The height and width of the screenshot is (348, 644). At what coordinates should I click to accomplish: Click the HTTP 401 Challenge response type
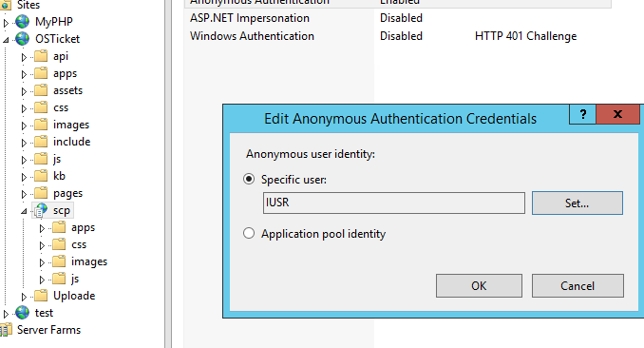pos(525,36)
